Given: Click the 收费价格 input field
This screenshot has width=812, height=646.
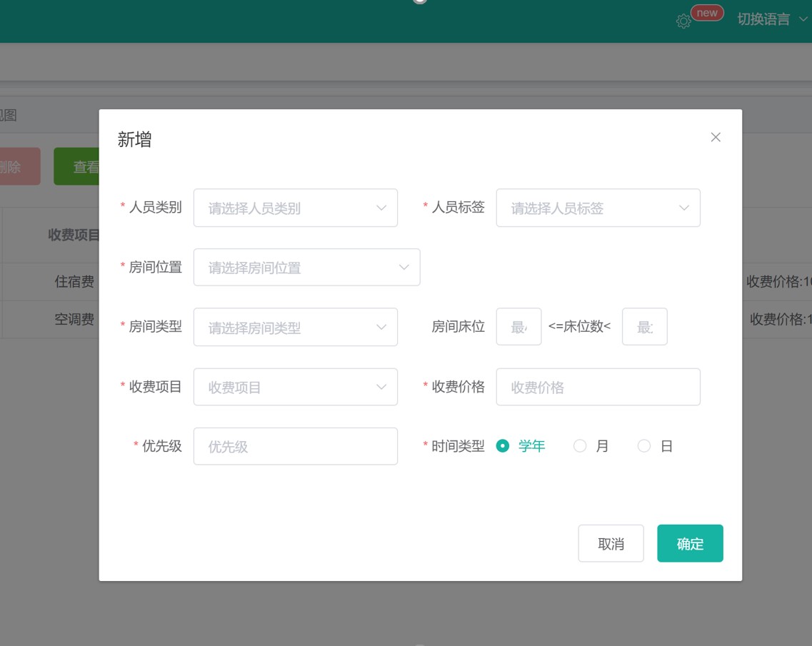Looking at the screenshot, I should pyautogui.click(x=598, y=387).
